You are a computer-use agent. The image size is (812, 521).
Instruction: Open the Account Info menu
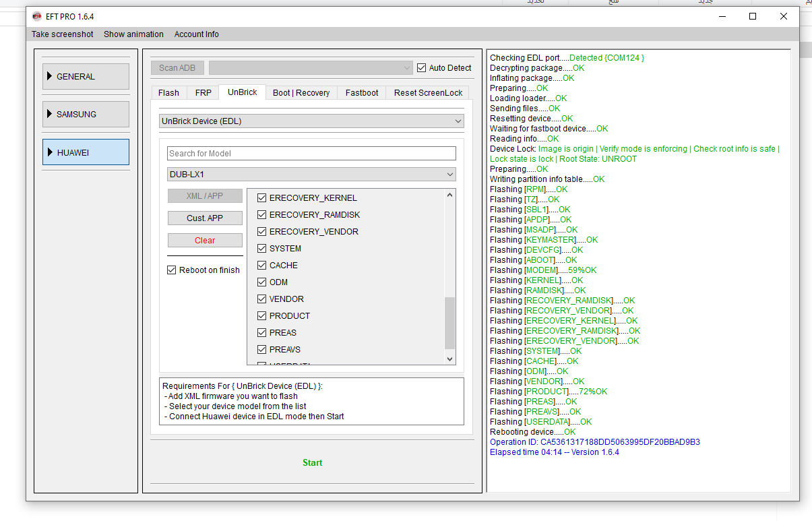(x=196, y=34)
